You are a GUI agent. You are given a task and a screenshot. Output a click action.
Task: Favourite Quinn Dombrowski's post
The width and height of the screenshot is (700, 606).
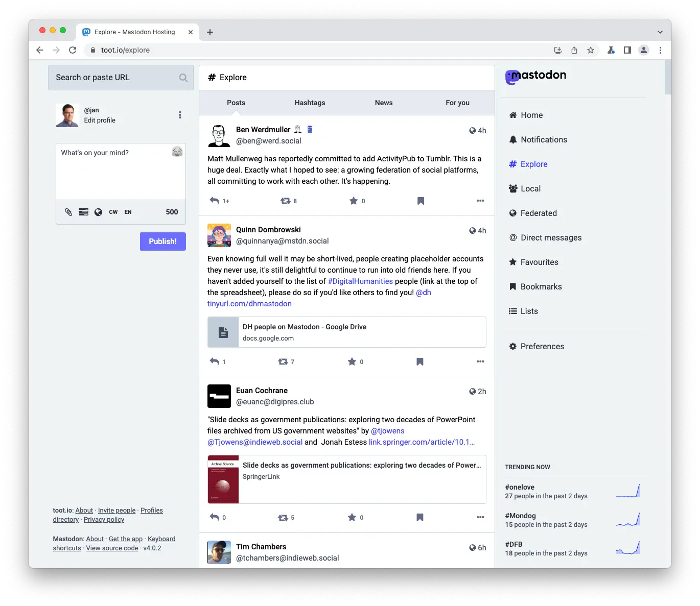352,361
